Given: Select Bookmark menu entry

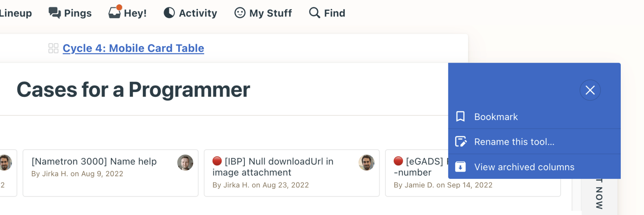Looking at the screenshot, I should pyautogui.click(x=496, y=117).
